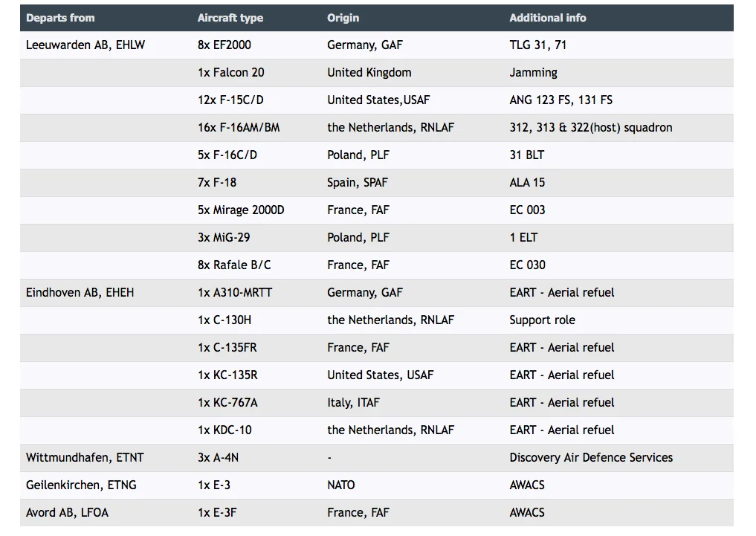The height and width of the screenshot is (536, 756).
Task: Click the Avord AB, LFOA cell
Action: coord(67,513)
